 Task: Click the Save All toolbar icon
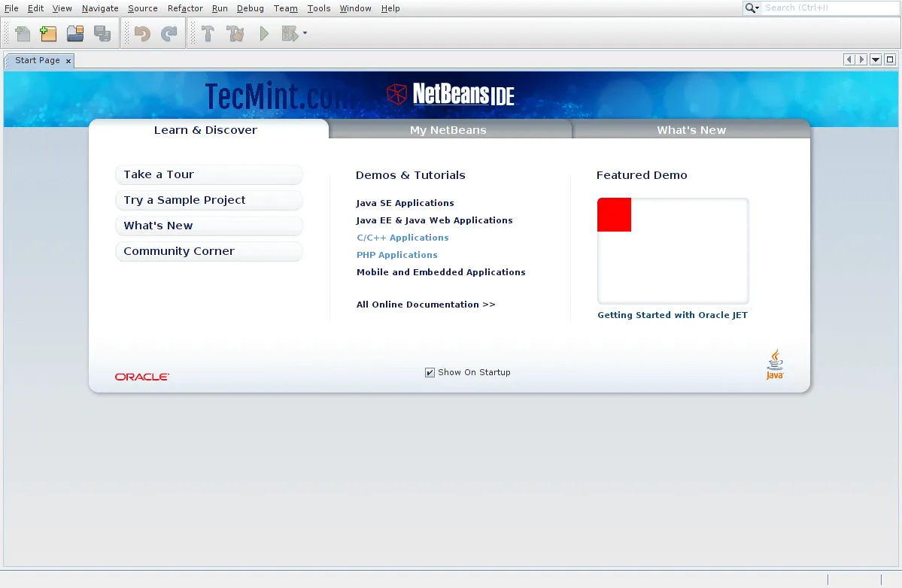(102, 34)
